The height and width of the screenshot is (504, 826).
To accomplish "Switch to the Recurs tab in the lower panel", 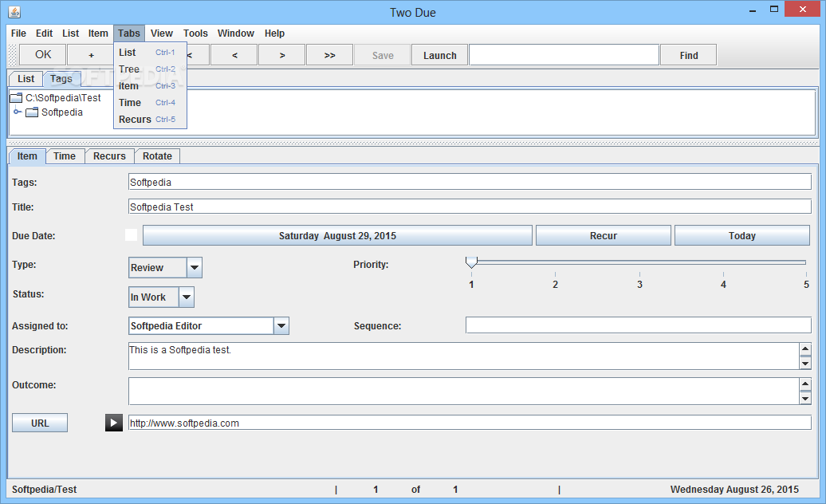I will click(x=109, y=156).
